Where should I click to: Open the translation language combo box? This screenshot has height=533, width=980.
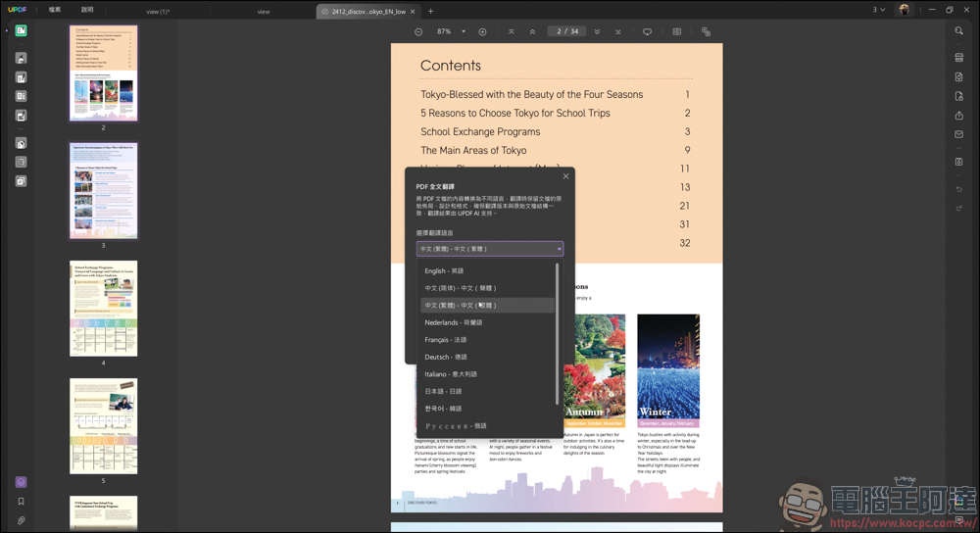tap(490, 249)
